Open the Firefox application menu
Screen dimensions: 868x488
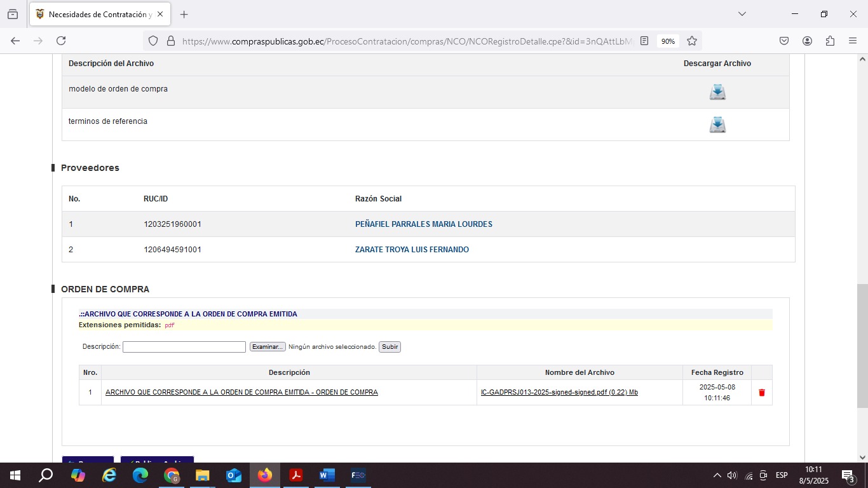pos(853,41)
